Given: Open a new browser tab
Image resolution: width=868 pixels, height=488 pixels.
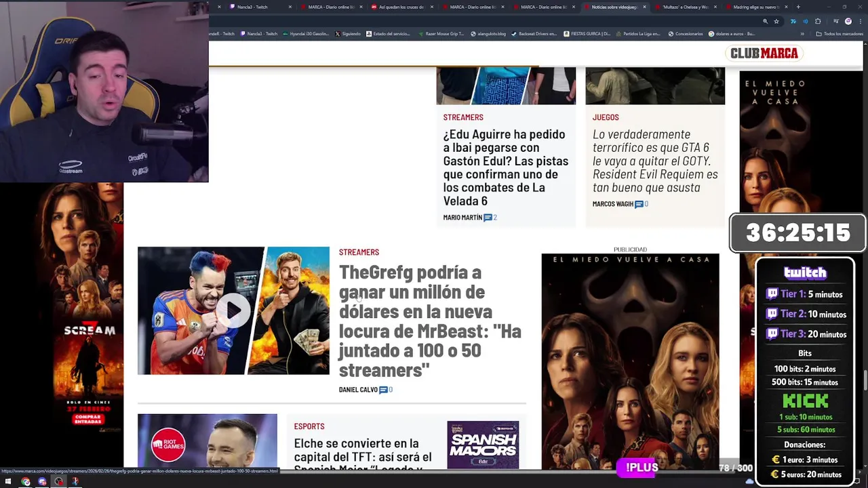Looking at the screenshot, I should pos(798,7).
